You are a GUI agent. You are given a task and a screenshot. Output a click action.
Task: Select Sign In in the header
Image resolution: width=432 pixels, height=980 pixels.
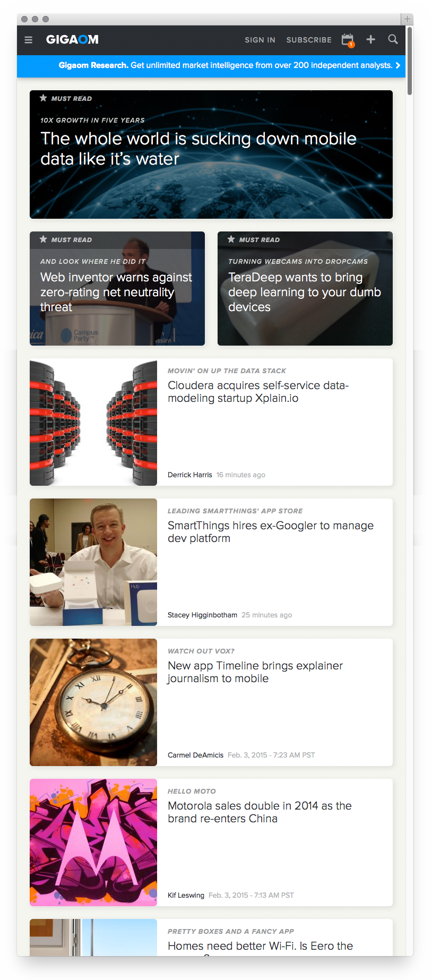coord(260,40)
